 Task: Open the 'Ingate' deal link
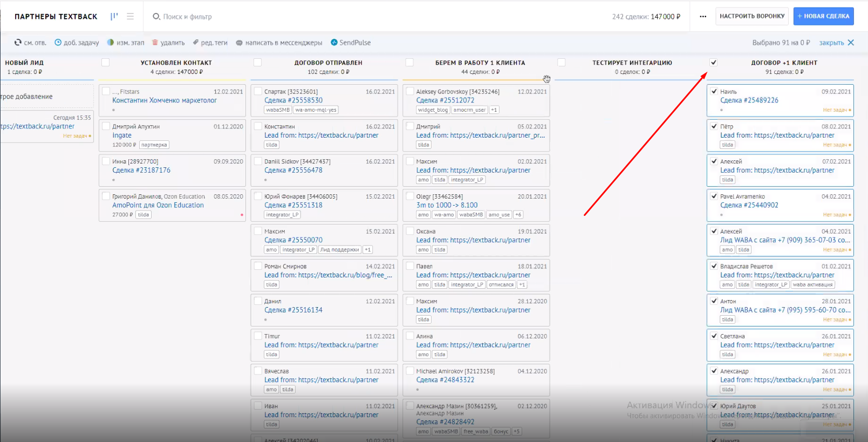click(x=122, y=135)
